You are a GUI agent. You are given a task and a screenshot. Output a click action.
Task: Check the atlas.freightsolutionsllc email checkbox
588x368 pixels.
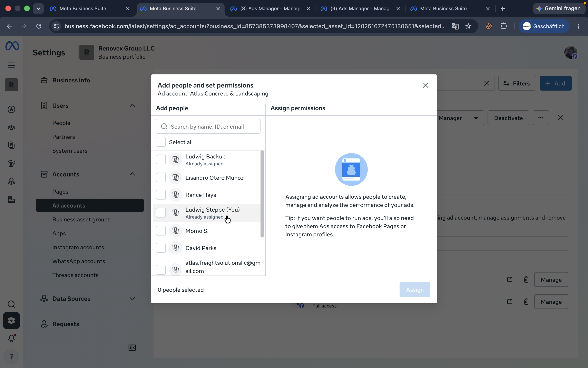[161, 270]
